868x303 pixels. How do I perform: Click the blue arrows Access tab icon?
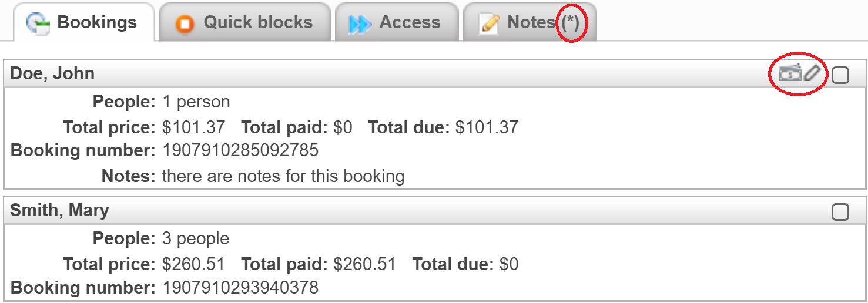(360, 23)
